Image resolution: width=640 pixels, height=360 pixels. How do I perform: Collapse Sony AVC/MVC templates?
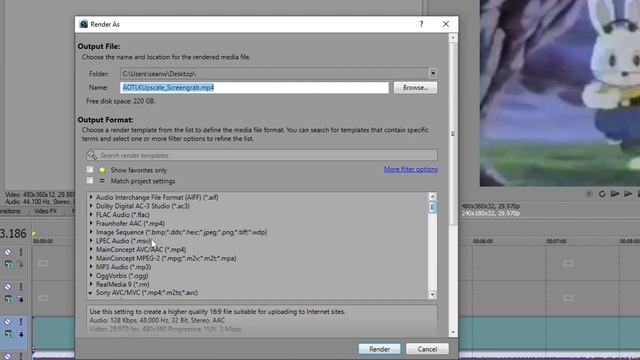coord(90,293)
